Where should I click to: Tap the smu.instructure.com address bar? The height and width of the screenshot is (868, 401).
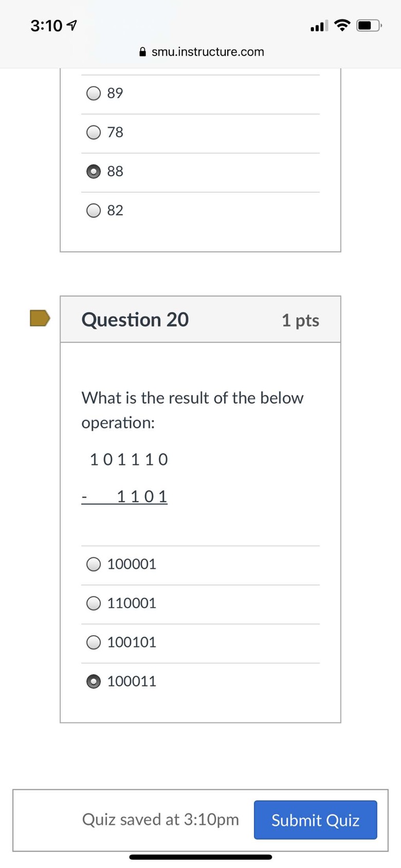[208, 52]
